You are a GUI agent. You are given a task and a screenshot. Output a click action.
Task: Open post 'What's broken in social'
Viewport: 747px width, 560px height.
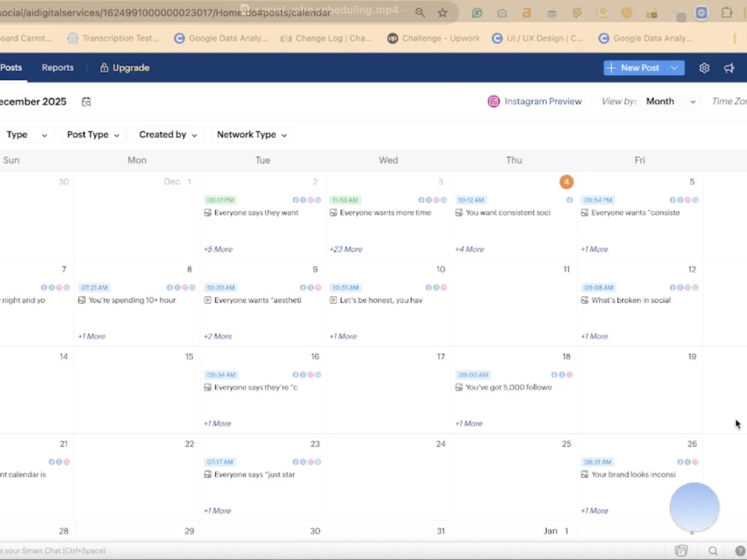[630, 300]
